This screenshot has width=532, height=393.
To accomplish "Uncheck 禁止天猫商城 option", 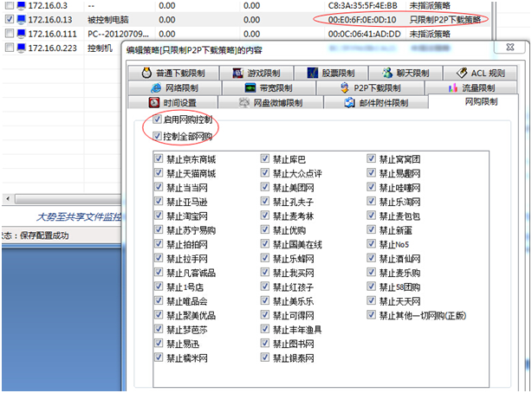I will pos(159,173).
